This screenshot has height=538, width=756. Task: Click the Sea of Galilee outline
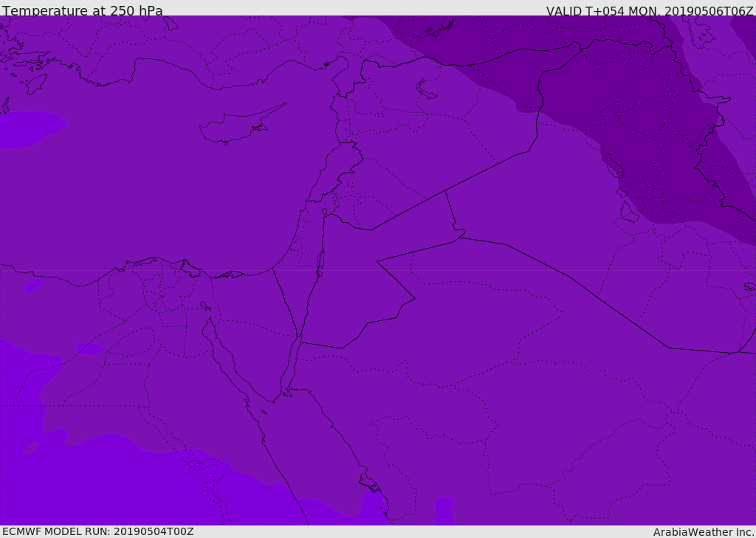click(324, 213)
